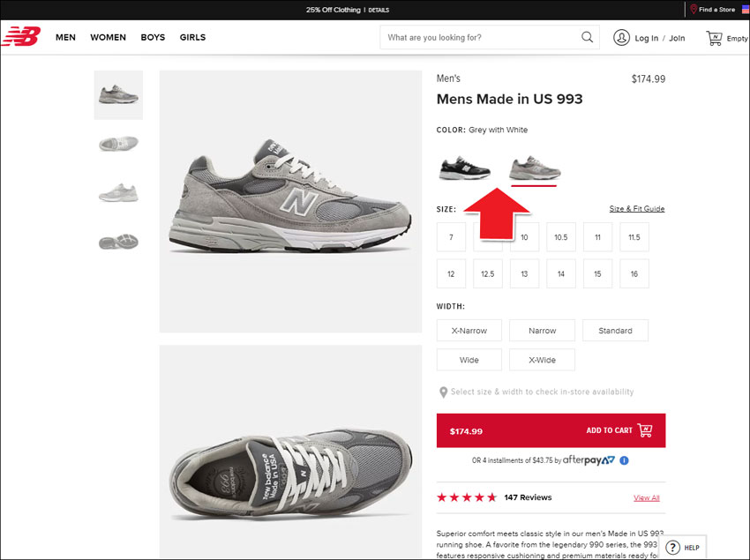This screenshot has width=750, height=560.
Task: Select the black shoe color swatch
Action: [x=464, y=168]
